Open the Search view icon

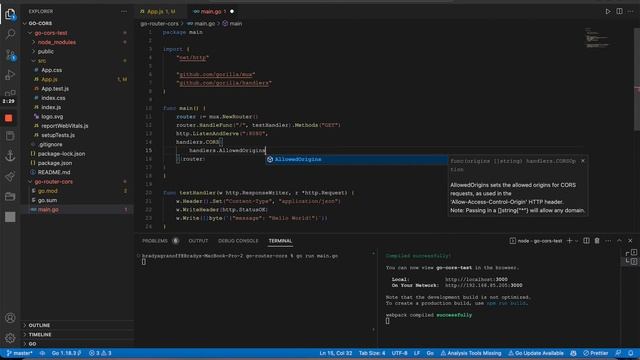(x=10, y=34)
